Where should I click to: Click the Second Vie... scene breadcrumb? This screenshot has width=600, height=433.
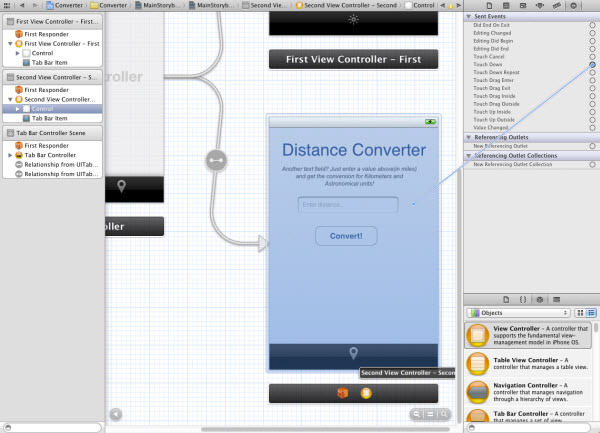coord(263,5)
